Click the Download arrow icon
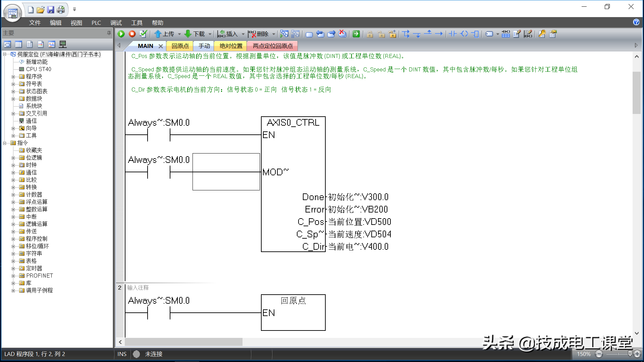644x362 pixels. (188, 34)
